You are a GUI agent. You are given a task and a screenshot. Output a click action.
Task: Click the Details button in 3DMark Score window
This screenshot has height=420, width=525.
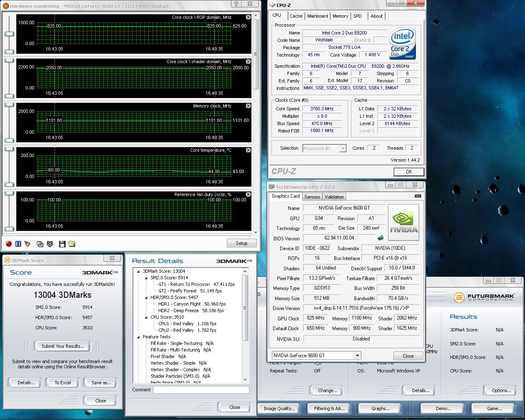(25, 383)
